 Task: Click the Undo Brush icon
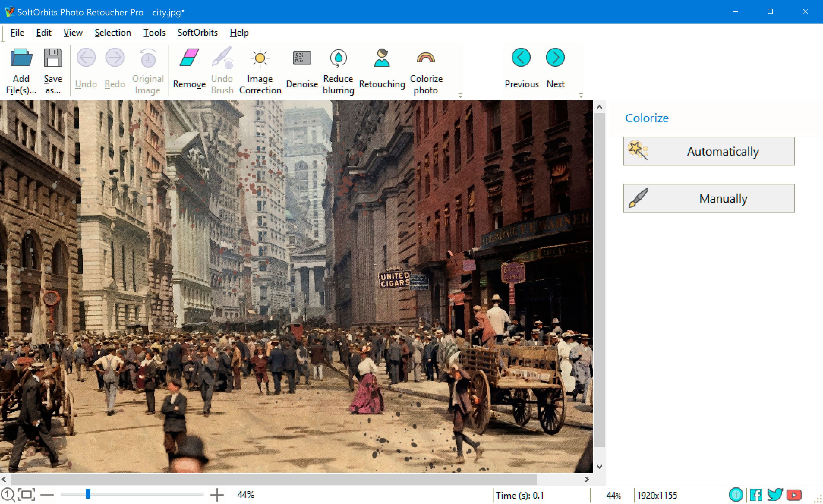(x=222, y=58)
